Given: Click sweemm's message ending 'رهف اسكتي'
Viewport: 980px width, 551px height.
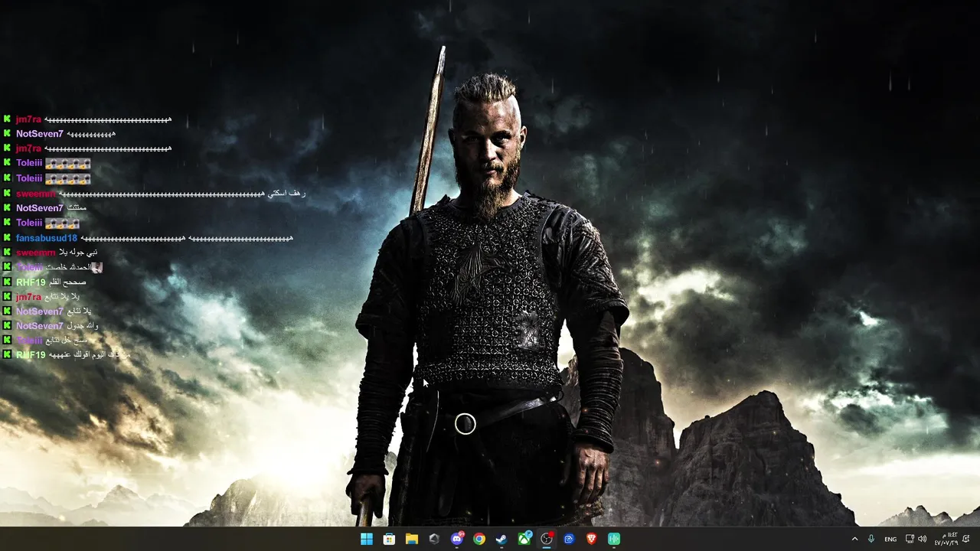Looking at the screenshot, I should pyautogui.click(x=181, y=194).
